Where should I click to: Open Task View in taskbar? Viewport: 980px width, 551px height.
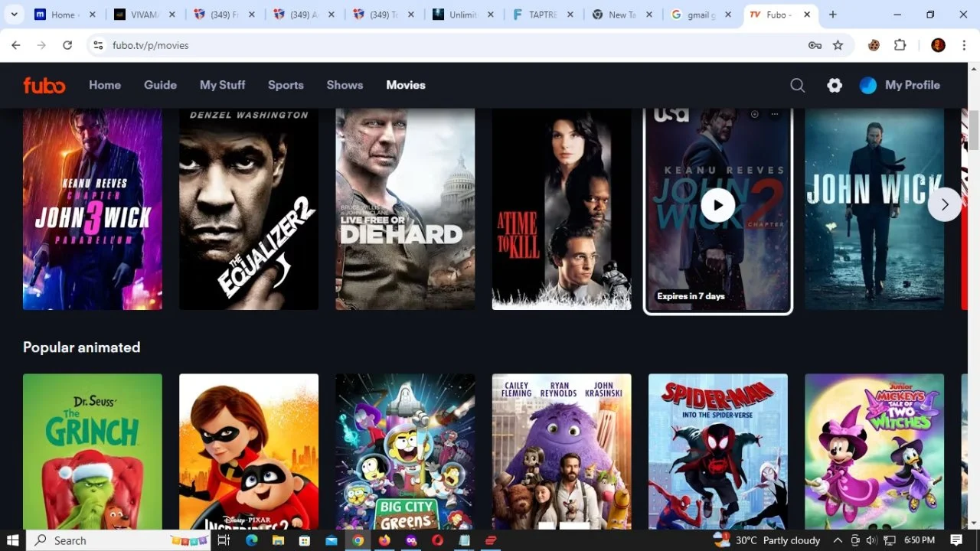coord(224,540)
